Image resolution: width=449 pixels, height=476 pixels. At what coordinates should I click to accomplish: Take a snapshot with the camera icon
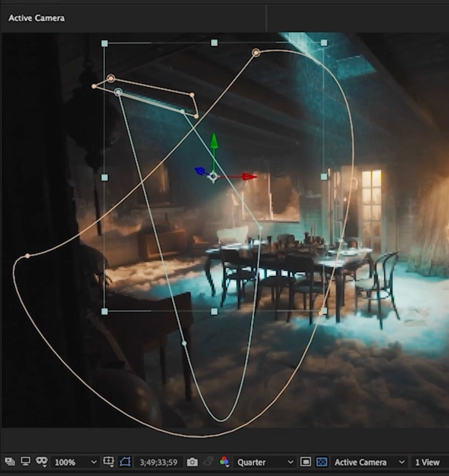click(x=192, y=462)
